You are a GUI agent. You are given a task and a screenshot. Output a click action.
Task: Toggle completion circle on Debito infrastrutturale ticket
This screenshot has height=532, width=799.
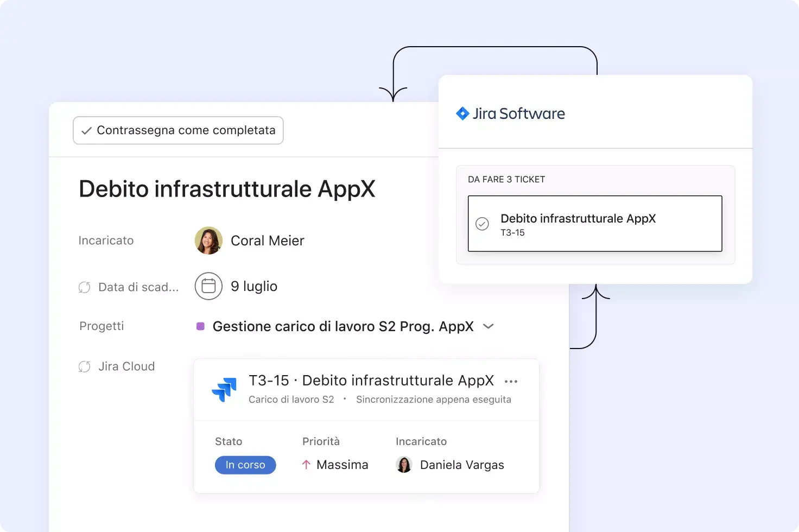pyautogui.click(x=482, y=223)
